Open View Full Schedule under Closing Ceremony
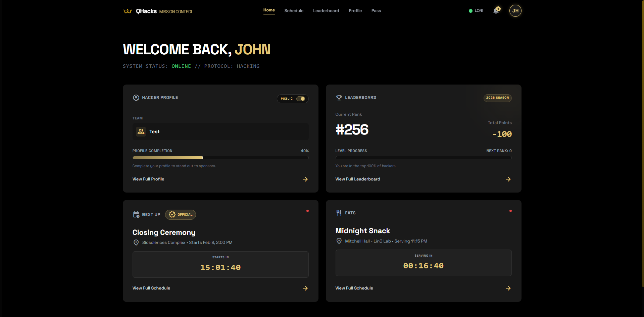This screenshot has height=317, width=644. (x=151, y=288)
